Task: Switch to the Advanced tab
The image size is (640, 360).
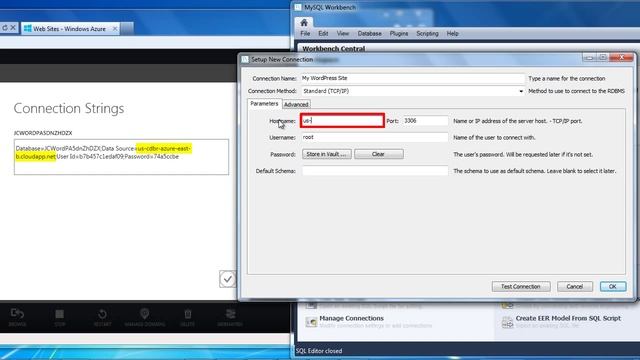Action: (x=296, y=104)
